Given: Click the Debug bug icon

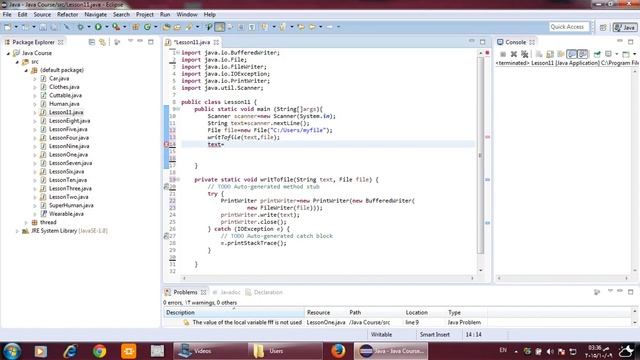Looking at the screenshot, I should 81,27.
